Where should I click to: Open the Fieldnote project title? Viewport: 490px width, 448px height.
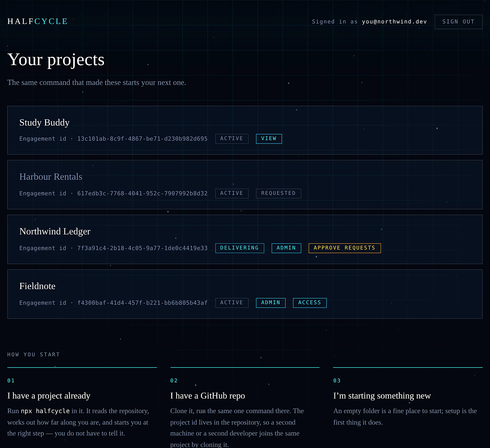pos(37,286)
